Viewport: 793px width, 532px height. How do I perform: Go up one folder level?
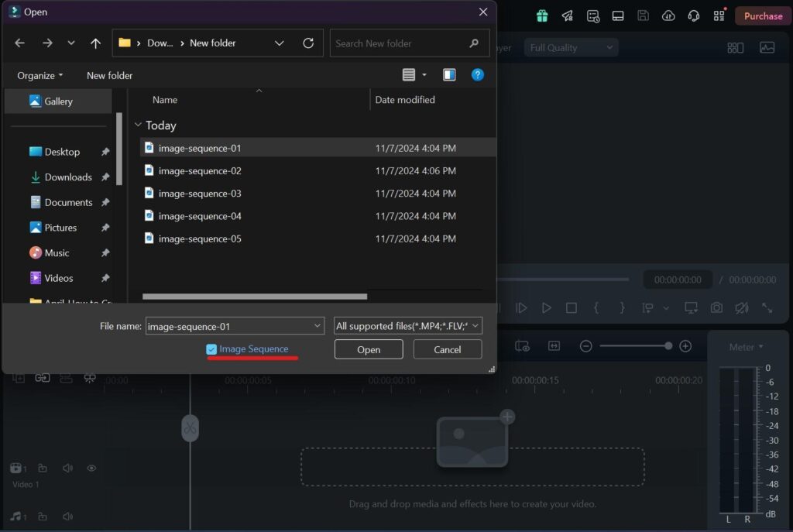[x=95, y=43]
